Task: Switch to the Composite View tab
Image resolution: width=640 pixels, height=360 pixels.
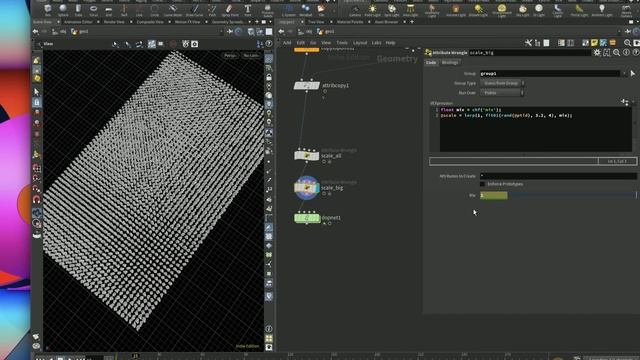Action: pyautogui.click(x=150, y=22)
